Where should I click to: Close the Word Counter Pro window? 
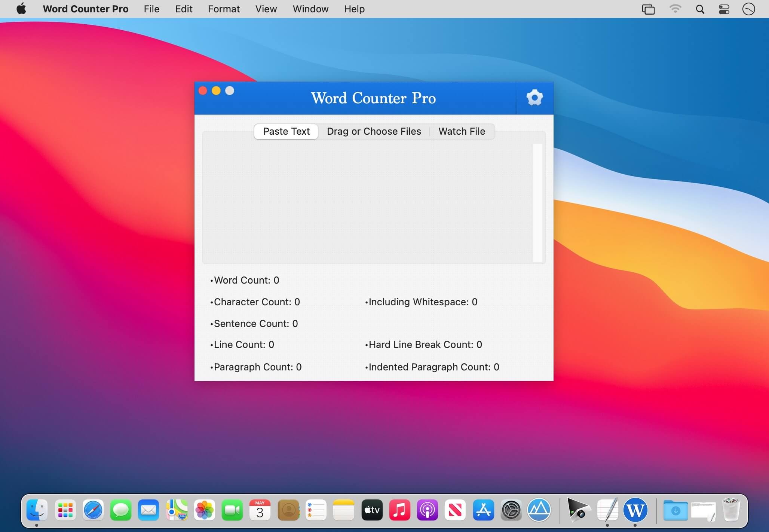pos(203,91)
